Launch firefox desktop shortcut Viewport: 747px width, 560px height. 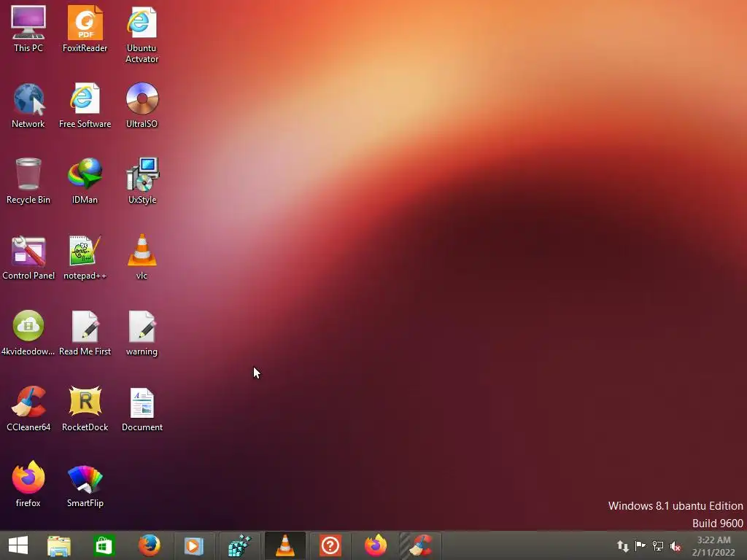pyautogui.click(x=28, y=484)
